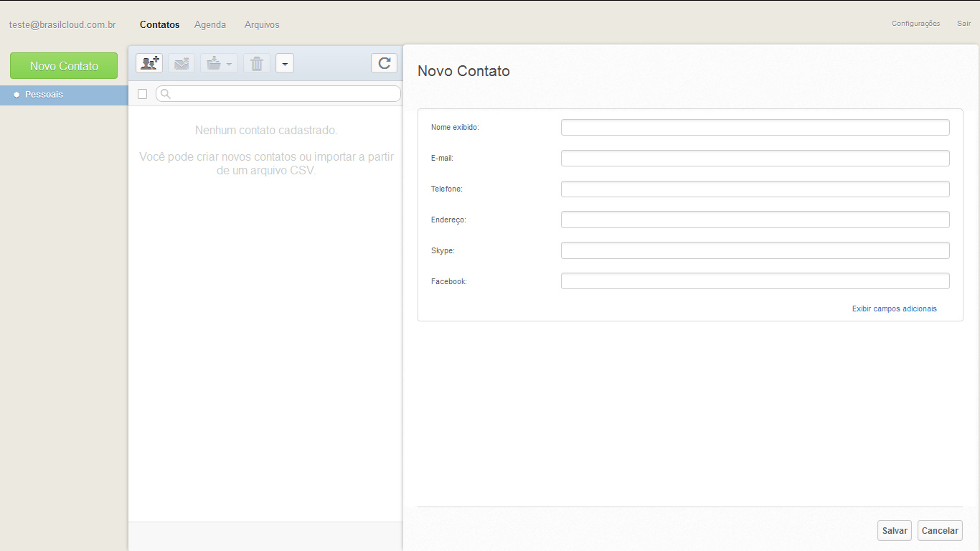Focus the E-mail input field
This screenshot has width=980, height=551.
[x=755, y=158]
